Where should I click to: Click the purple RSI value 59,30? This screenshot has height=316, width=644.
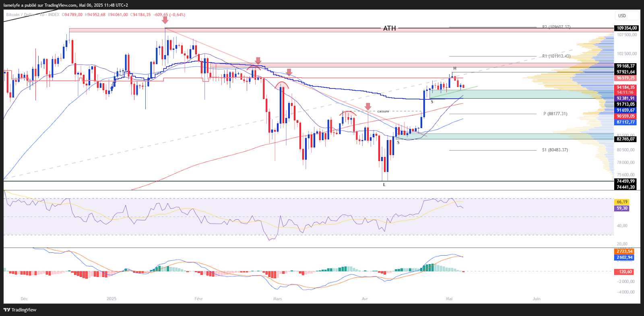coord(622,209)
